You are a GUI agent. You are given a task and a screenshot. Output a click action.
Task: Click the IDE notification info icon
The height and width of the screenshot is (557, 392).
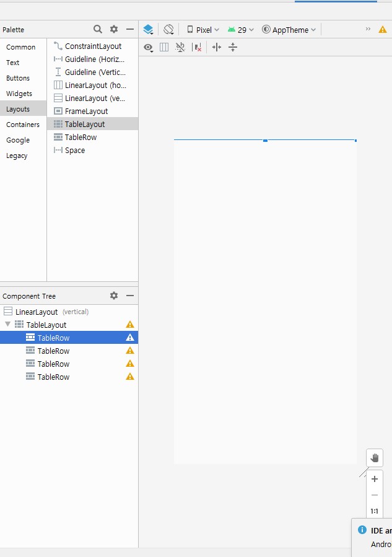click(362, 530)
